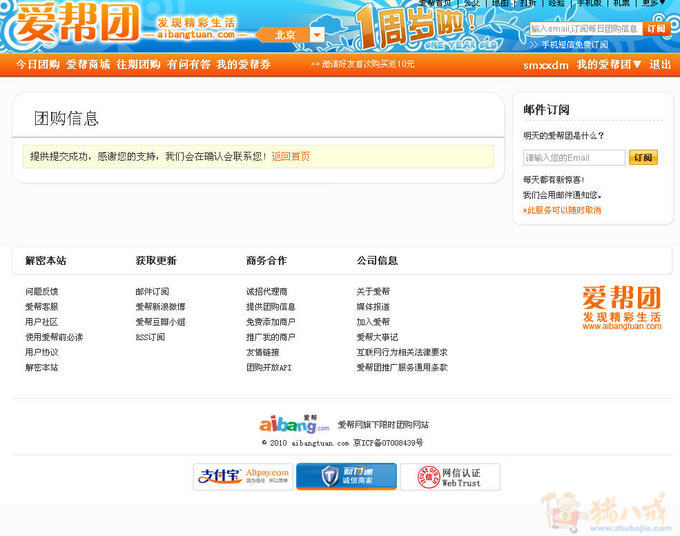Screen dimensions: 680x536
Task: Click the 返回首页 link in notice
Action: coord(291,157)
